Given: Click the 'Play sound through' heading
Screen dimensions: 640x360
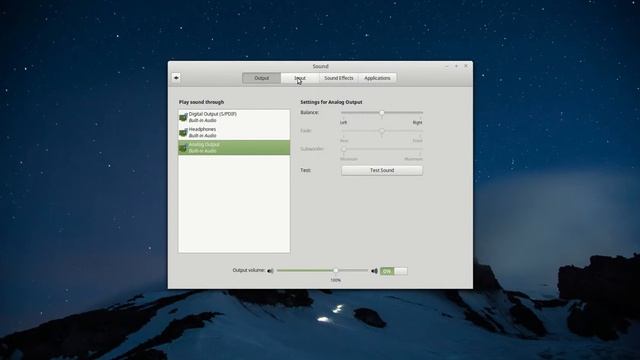Looking at the screenshot, I should [x=201, y=102].
